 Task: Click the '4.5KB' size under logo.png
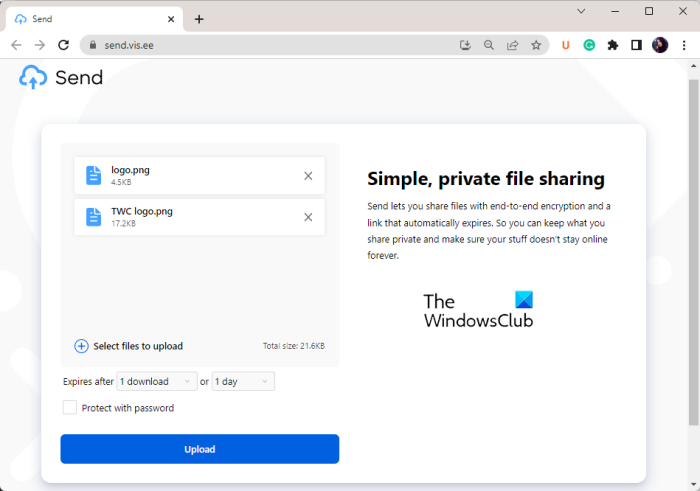click(121, 182)
